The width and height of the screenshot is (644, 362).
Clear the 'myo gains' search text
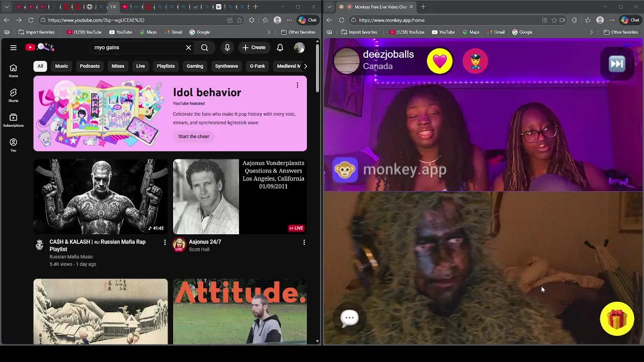[188, 47]
